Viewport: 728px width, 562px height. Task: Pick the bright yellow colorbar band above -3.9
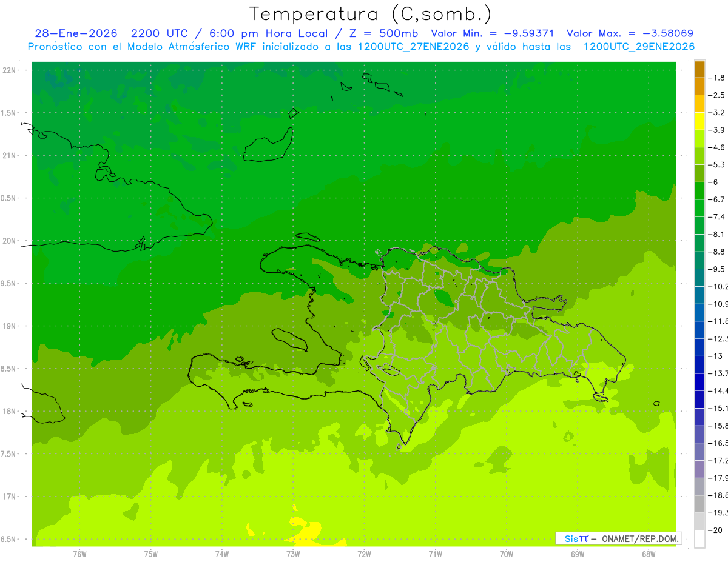click(x=699, y=121)
